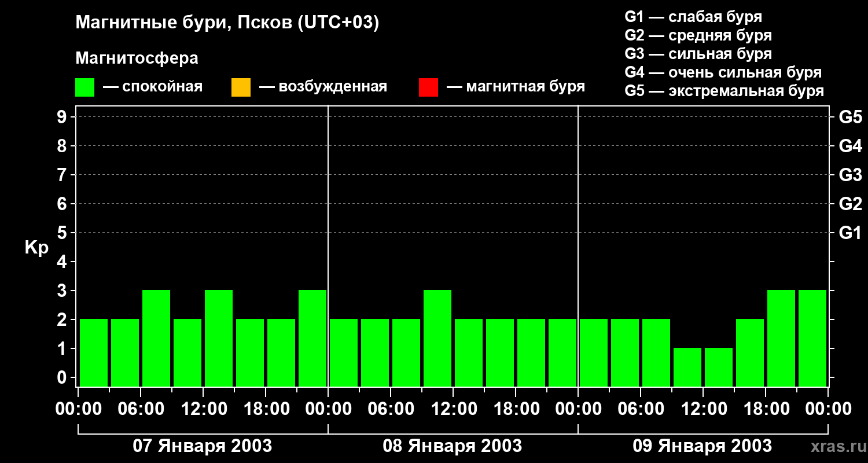The width and height of the screenshot is (868, 463).
Task: Click the '— возбужденная' legend label
Action: pos(323,87)
